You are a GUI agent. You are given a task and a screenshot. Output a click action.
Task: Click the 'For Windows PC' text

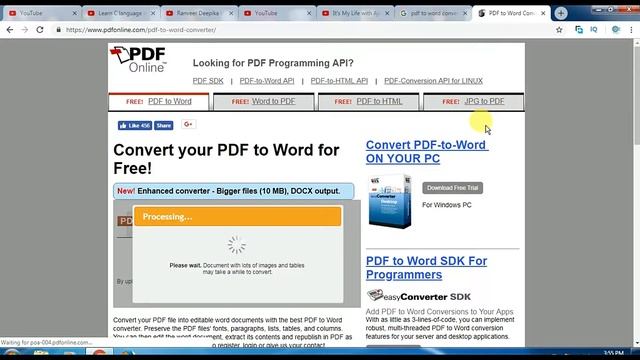[x=447, y=205]
